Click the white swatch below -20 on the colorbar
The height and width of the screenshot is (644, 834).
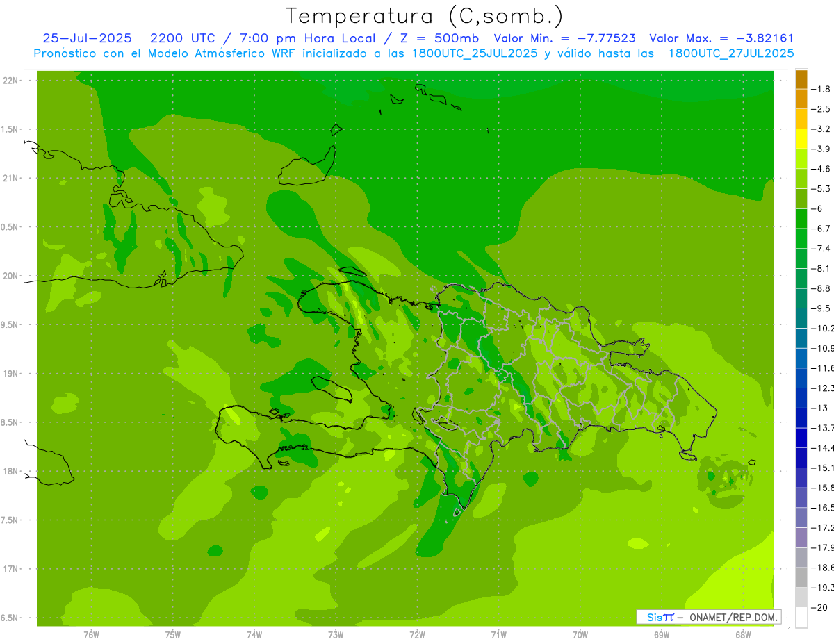pyautogui.click(x=801, y=618)
